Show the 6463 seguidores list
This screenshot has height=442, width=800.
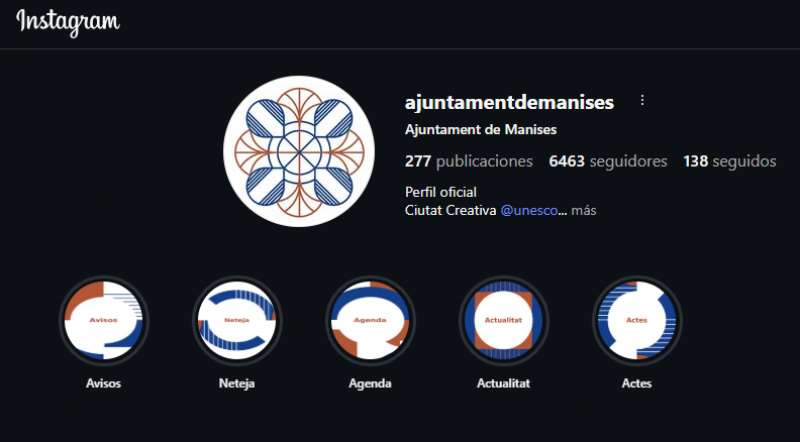[x=608, y=161]
